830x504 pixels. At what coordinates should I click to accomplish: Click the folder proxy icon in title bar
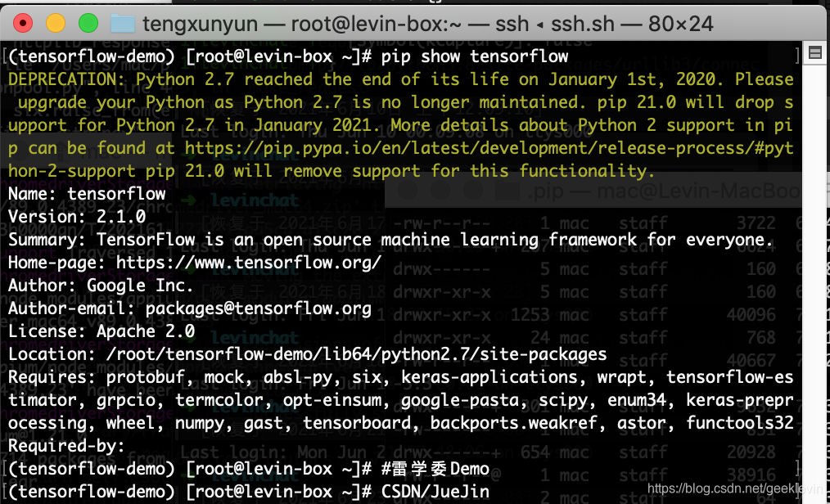122,24
